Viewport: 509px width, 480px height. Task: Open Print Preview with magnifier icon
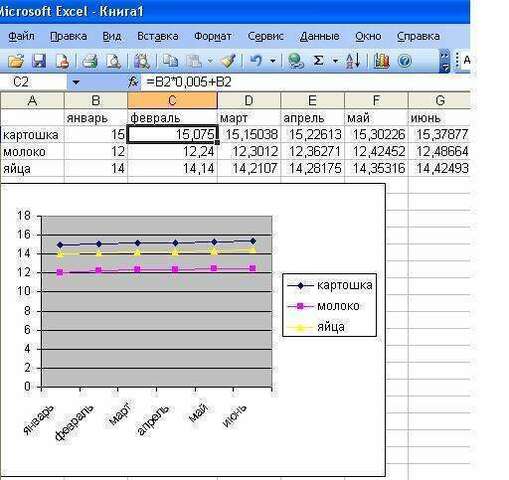pos(113,61)
